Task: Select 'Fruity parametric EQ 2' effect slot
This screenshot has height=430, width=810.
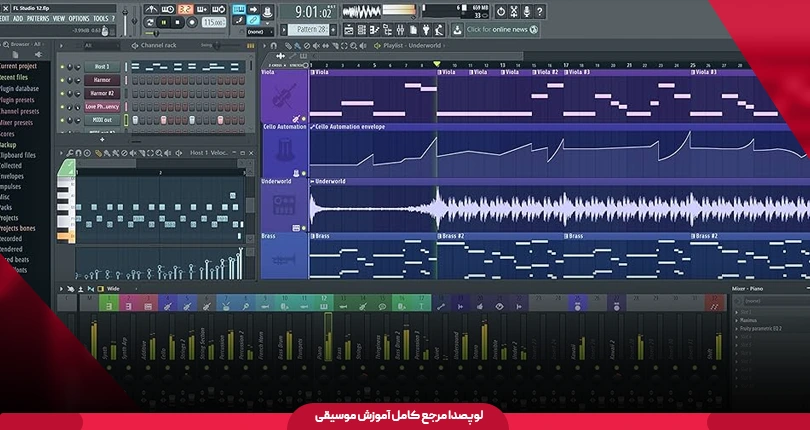Action: click(762, 329)
